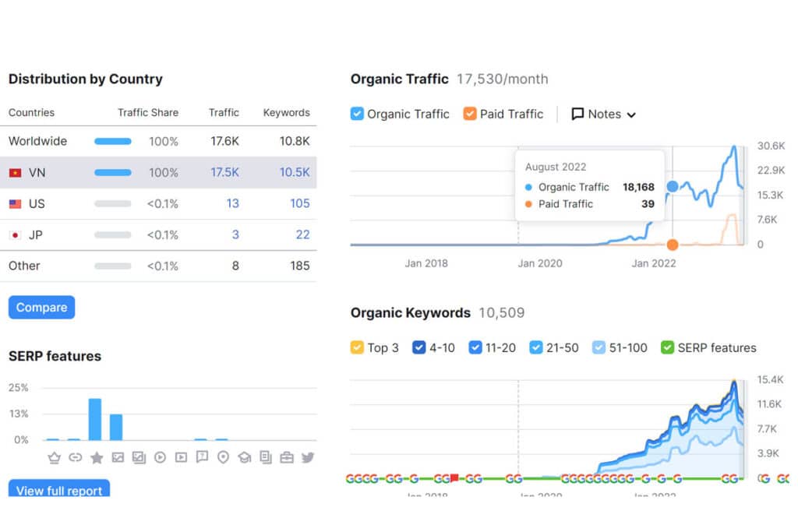Screen dimensions: 798x532
Task: Click the tallest bar in SERP features chart
Action: click(x=95, y=419)
